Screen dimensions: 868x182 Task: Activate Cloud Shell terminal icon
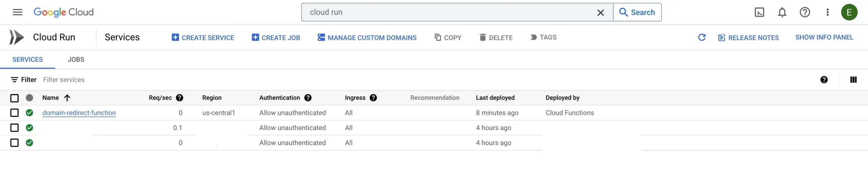click(759, 13)
